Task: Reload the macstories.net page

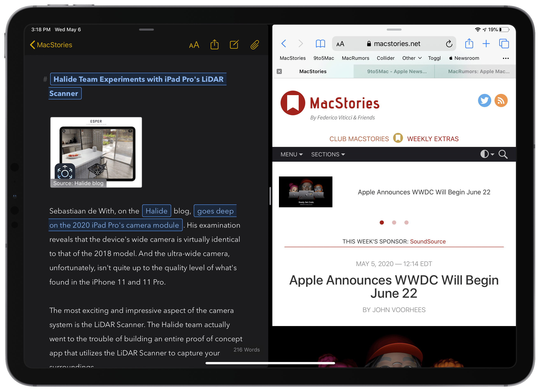Action: tap(449, 44)
